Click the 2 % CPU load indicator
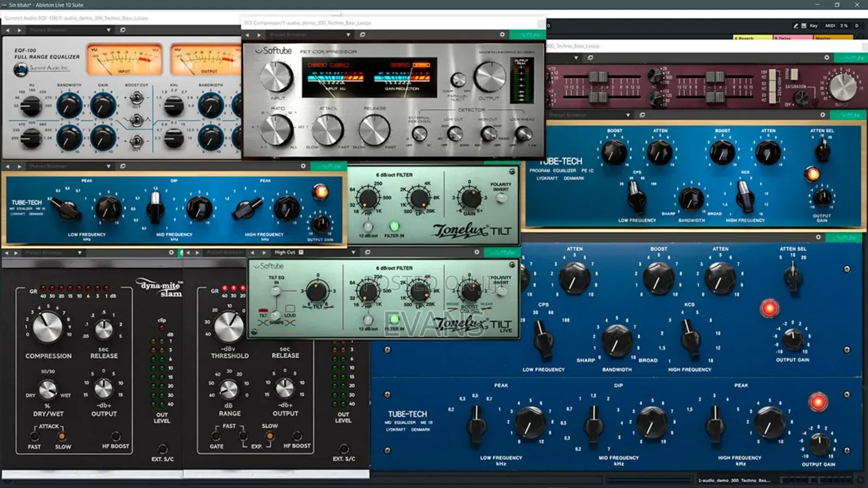This screenshot has height=488, width=868. pos(844,25)
